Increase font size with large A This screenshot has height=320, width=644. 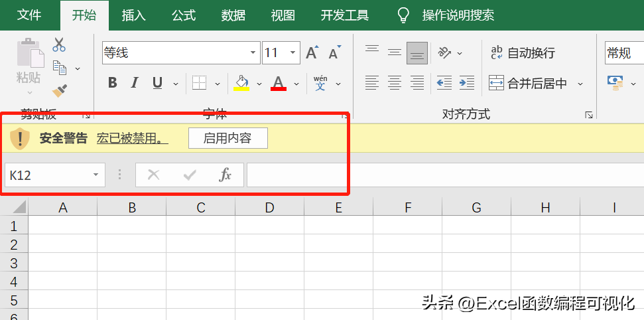pyautogui.click(x=312, y=52)
